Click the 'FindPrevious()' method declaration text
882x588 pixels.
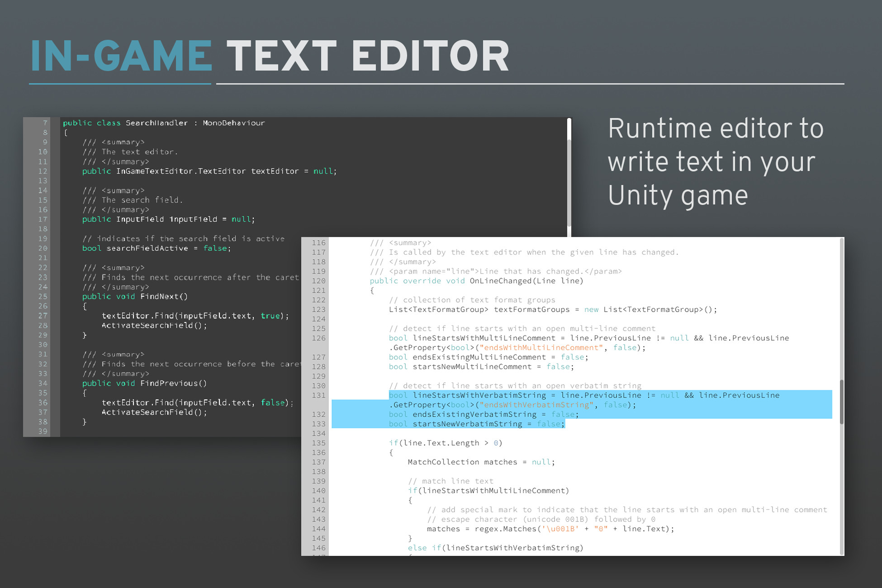coord(173,384)
